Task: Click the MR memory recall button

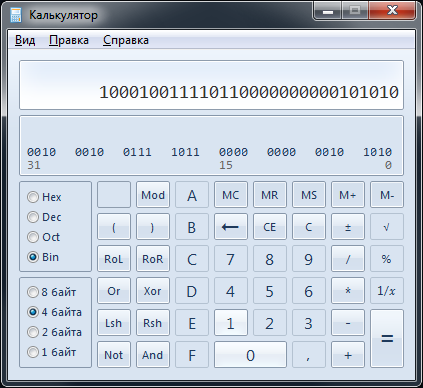Action: tap(270, 195)
